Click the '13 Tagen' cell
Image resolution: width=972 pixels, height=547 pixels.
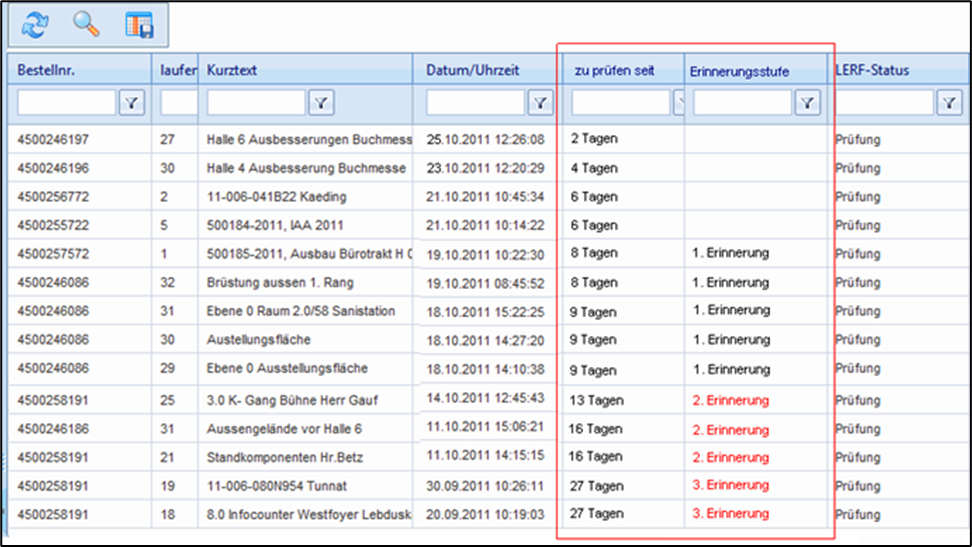[597, 400]
